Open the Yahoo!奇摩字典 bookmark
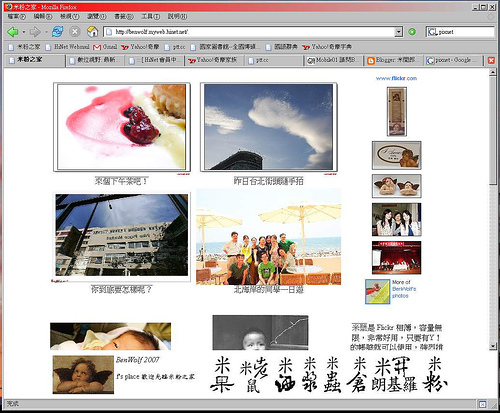The image size is (500, 413). pyautogui.click(x=327, y=47)
